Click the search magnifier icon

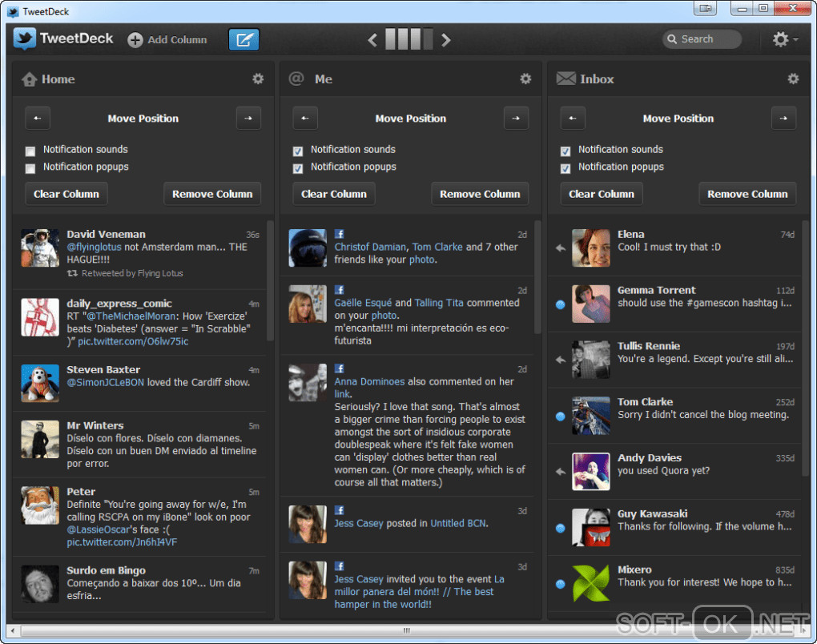pyautogui.click(x=672, y=39)
